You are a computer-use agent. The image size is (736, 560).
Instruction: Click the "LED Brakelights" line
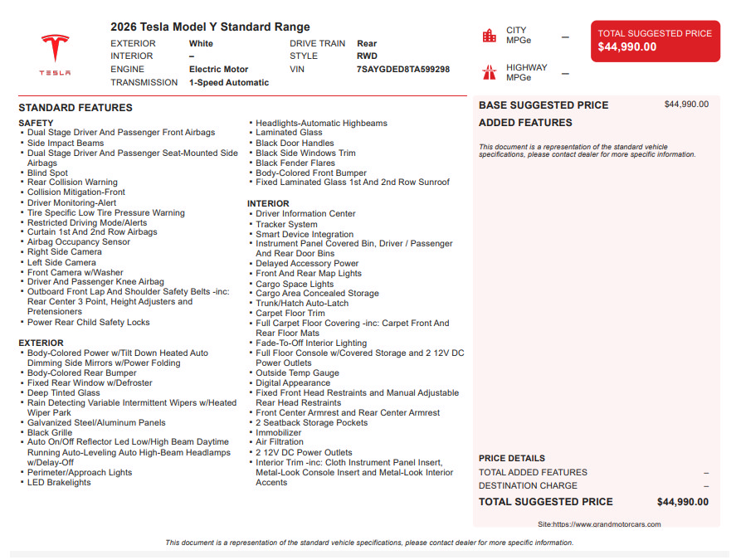point(59,482)
